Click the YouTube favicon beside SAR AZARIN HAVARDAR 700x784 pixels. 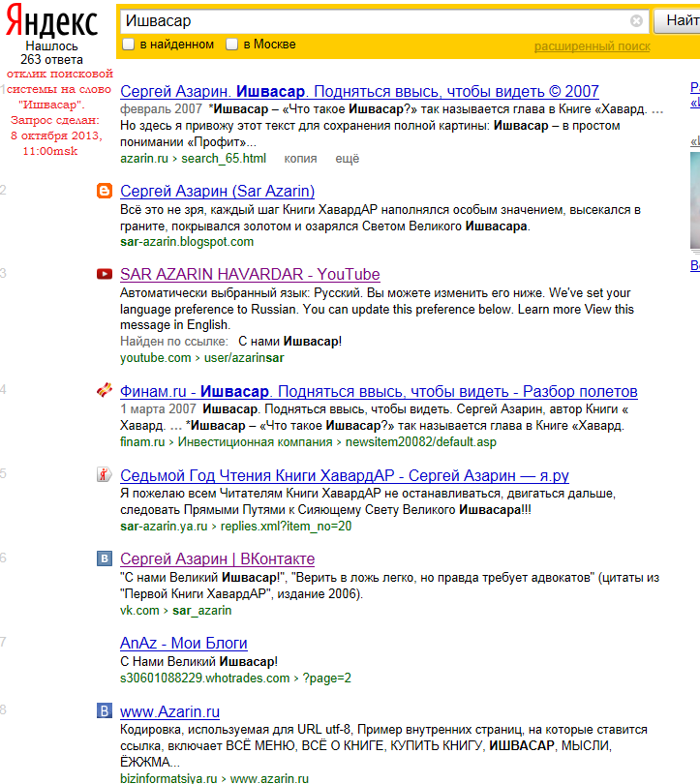(105, 274)
